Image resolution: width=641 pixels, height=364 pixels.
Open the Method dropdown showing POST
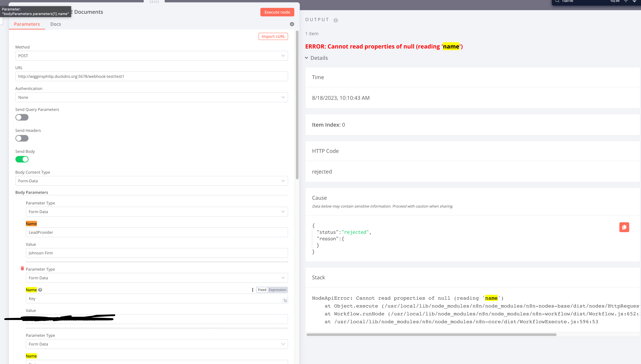click(x=152, y=56)
